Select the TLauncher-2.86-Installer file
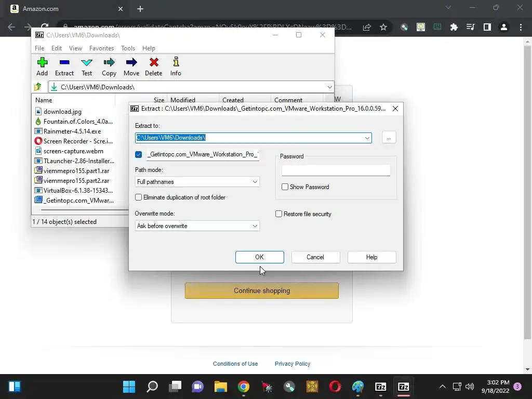Viewport: 532px width, 399px height. [x=79, y=161]
